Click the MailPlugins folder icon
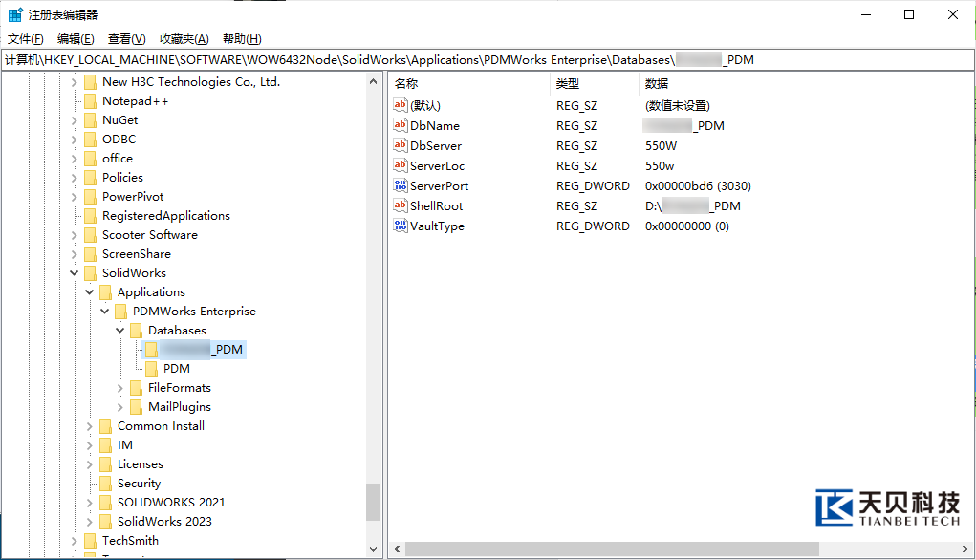976x560 pixels. click(x=137, y=407)
